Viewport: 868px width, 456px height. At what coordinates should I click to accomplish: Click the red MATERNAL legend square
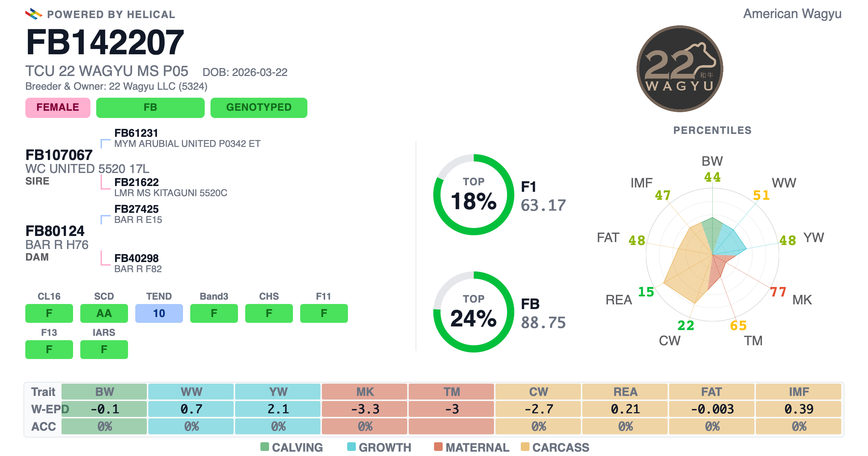[x=438, y=447]
